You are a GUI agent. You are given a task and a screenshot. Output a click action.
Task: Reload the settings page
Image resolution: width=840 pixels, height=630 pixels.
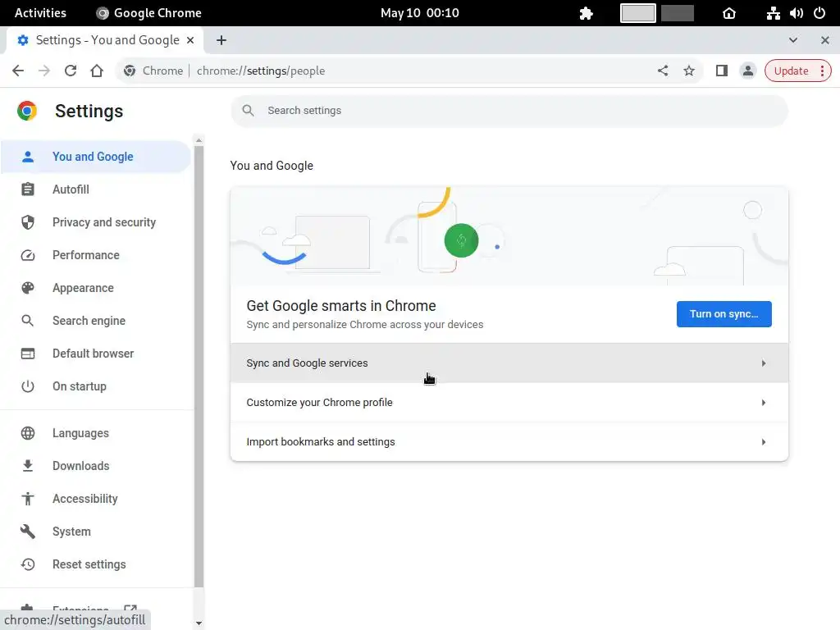coord(71,71)
